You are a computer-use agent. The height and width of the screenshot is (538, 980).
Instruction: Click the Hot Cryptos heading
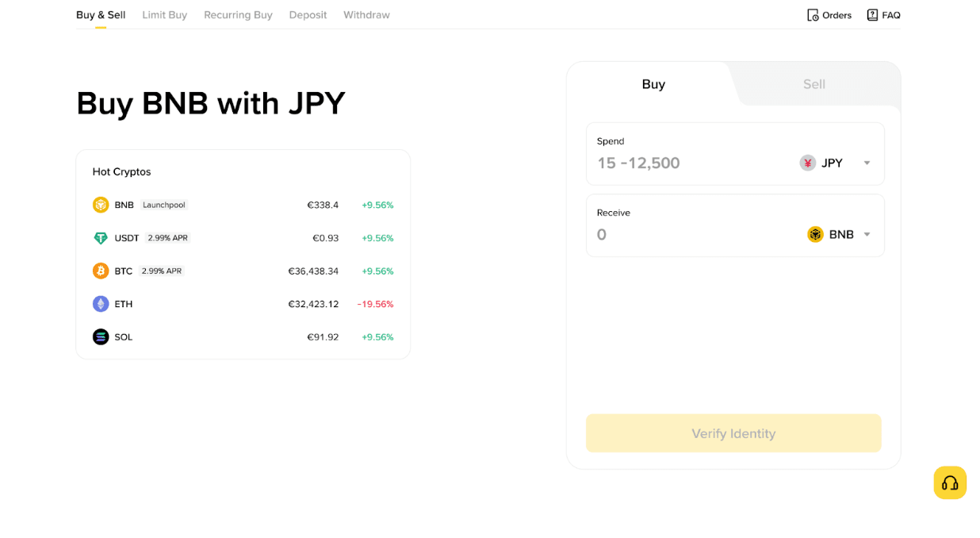pos(121,171)
